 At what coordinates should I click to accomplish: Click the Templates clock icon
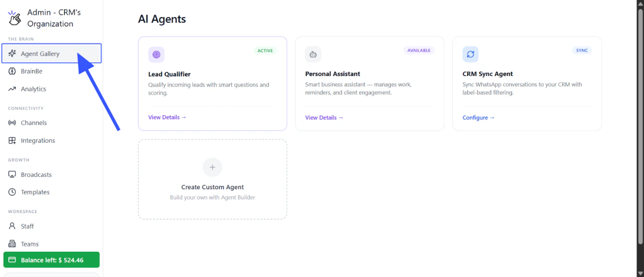tap(12, 192)
